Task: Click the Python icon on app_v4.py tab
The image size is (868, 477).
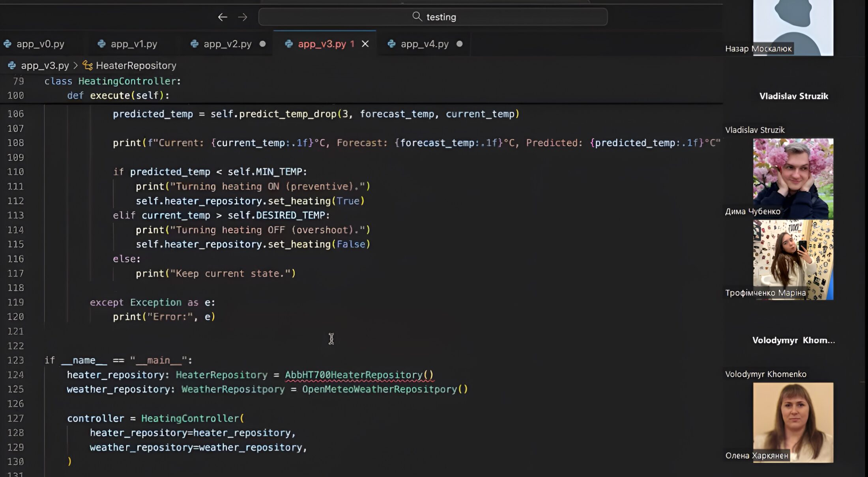Action: pyautogui.click(x=391, y=44)
